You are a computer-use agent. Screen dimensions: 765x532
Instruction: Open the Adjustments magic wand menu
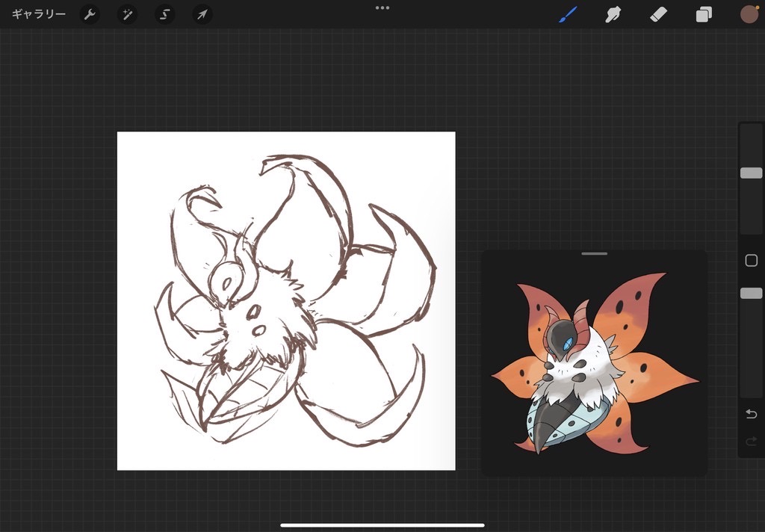coord(127,14)
